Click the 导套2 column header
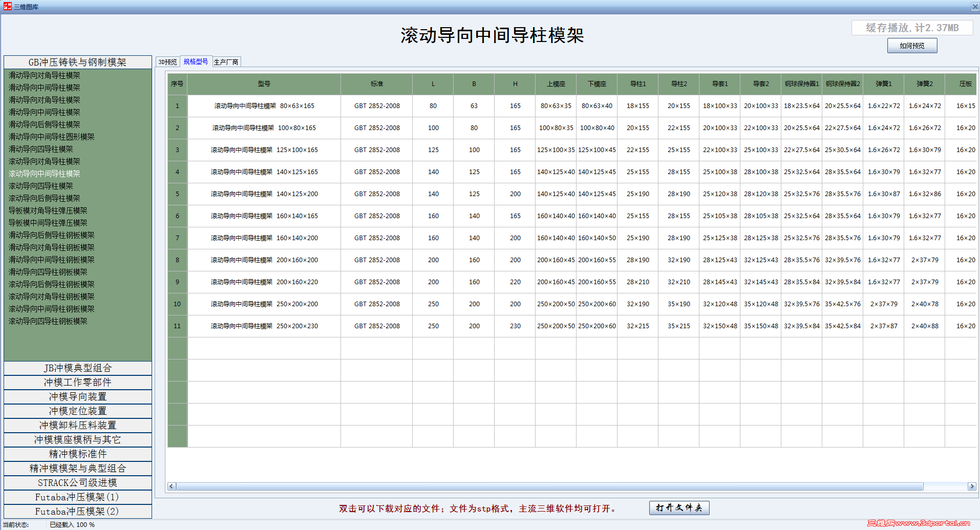The image size is (980, 530). click(x=761, y=84)
